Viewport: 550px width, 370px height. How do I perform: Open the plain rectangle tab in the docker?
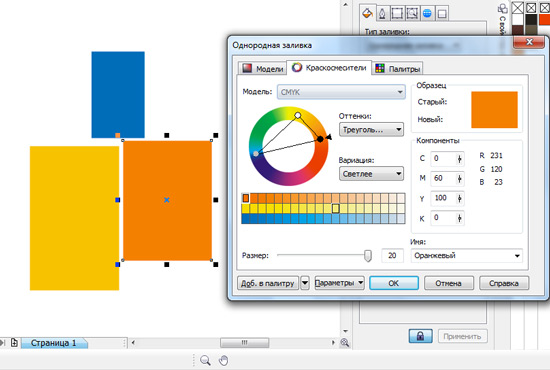pyautogui.click(x=442, y=14)
